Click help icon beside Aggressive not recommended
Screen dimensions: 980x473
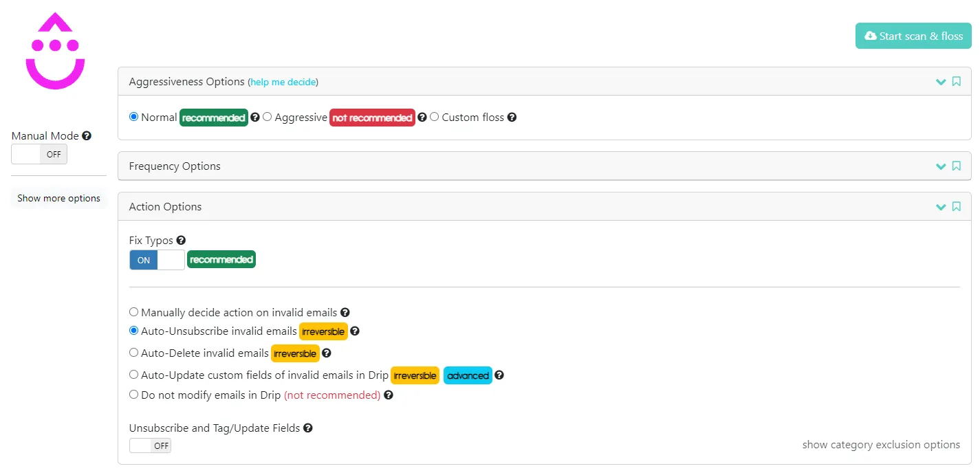[x=422, y=118]
